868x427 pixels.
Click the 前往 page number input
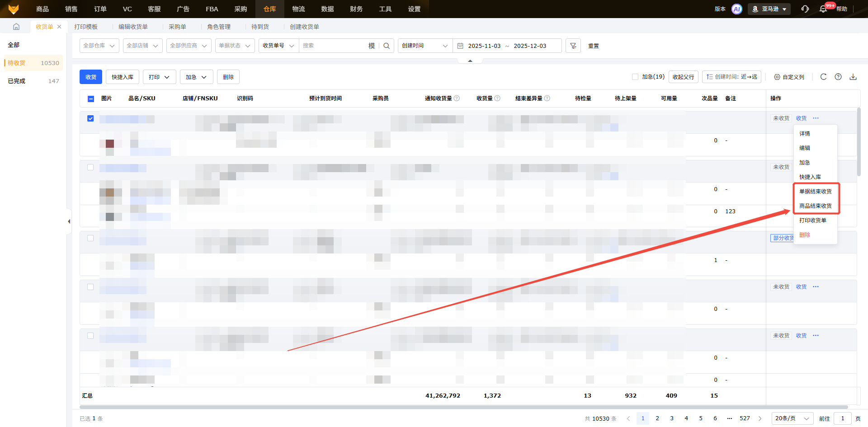coord(843,418)
